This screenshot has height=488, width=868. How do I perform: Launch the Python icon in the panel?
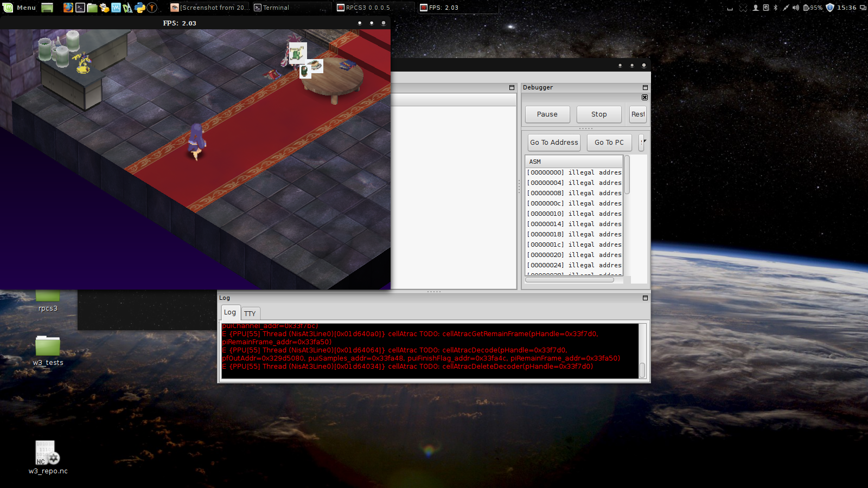pyautogui.click(x=140, y=8)
